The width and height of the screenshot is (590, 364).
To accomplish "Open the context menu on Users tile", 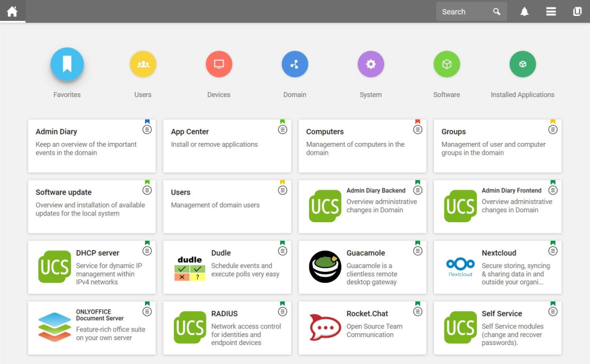I will 282,190.
